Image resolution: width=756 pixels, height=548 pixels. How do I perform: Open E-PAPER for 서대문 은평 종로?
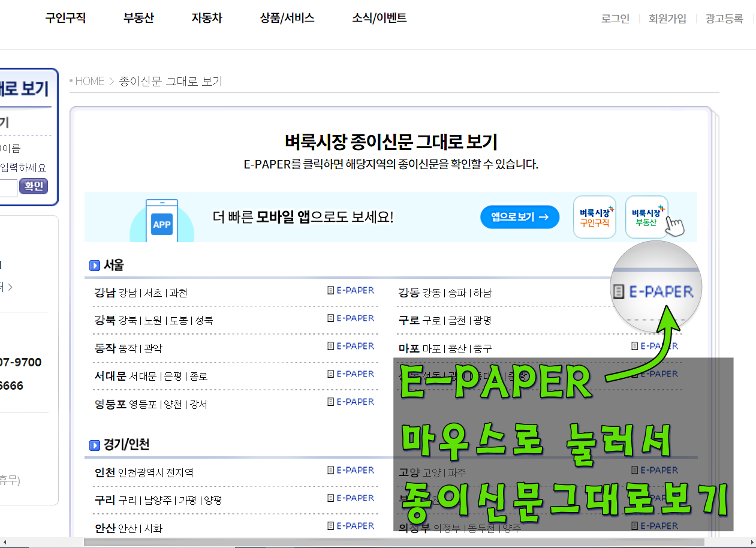click(351, 374)
